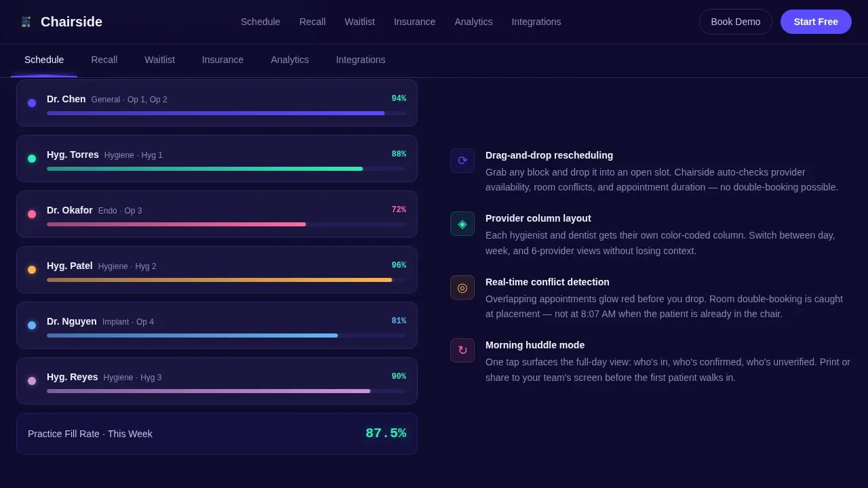Click Hyg. Patel's orange status dot

point(32,270)
